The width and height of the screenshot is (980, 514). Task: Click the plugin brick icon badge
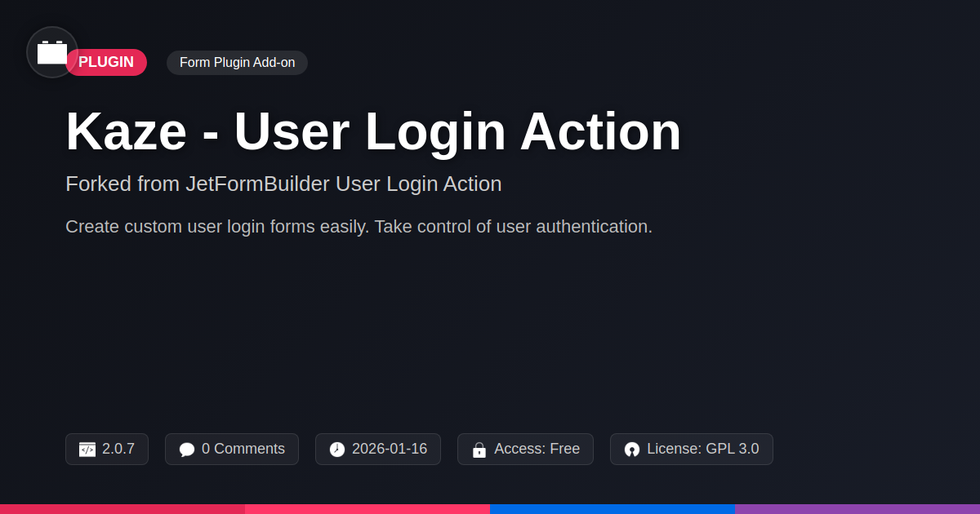52,52
